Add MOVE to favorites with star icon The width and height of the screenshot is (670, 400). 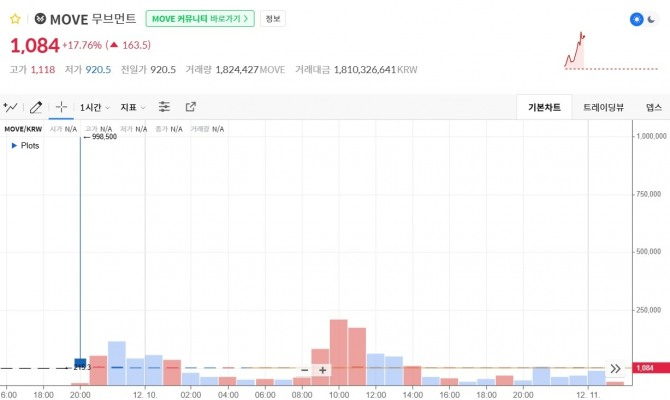[15, 19]
